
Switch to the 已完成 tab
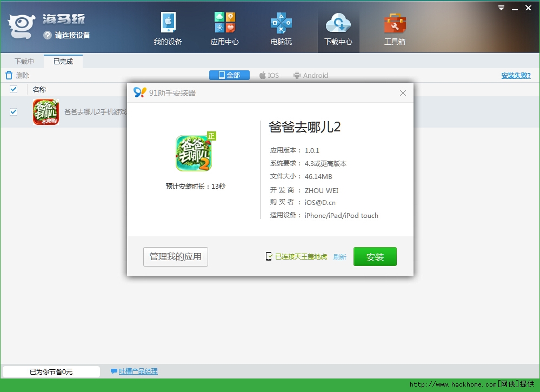[x=63, y=61]
